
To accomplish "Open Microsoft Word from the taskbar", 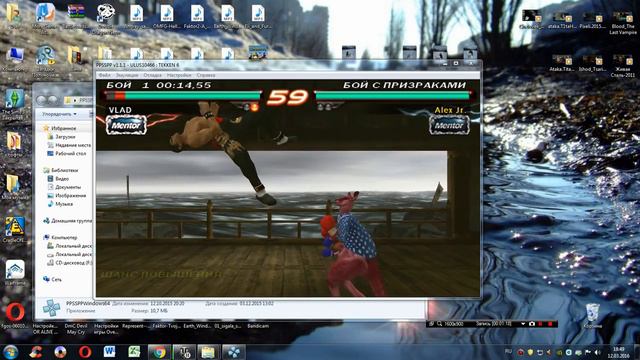I will [109, 352].
